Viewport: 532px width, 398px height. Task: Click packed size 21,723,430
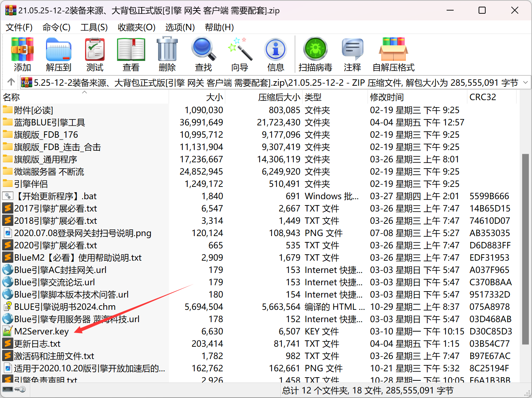(x=279, y=122)
